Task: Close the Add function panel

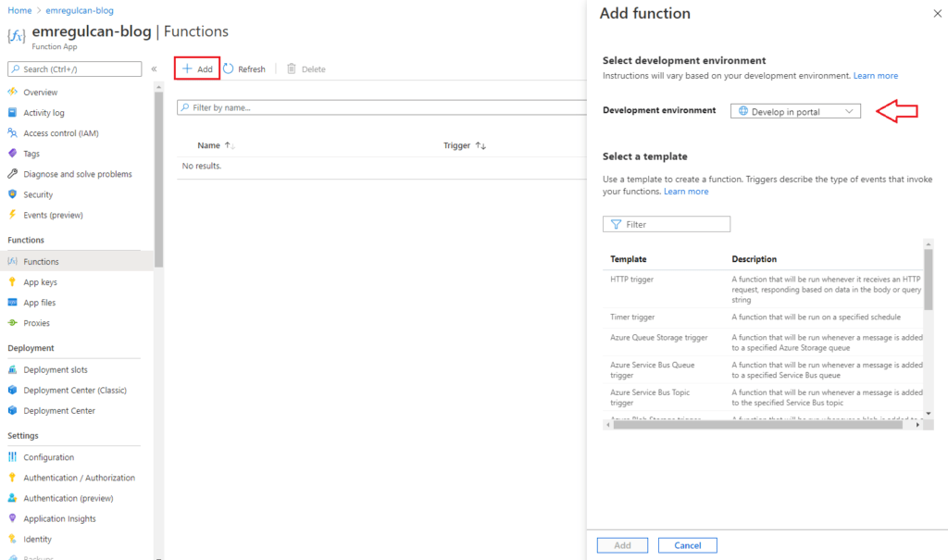Action: (937, 13)
